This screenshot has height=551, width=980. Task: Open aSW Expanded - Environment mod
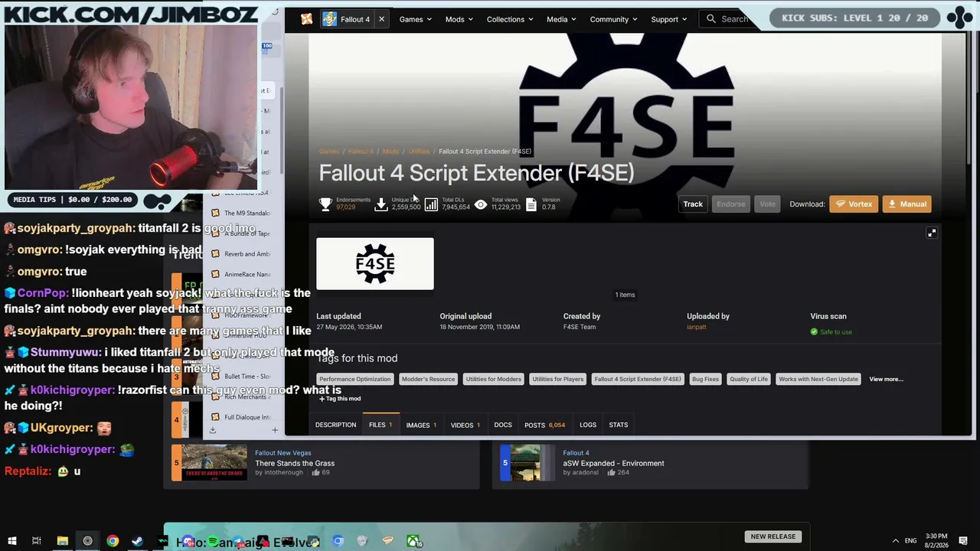coord(613,463)
